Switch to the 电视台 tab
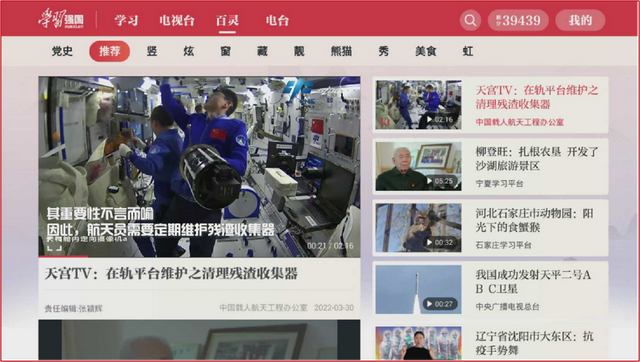640x362 pixels. click(177, 20)
